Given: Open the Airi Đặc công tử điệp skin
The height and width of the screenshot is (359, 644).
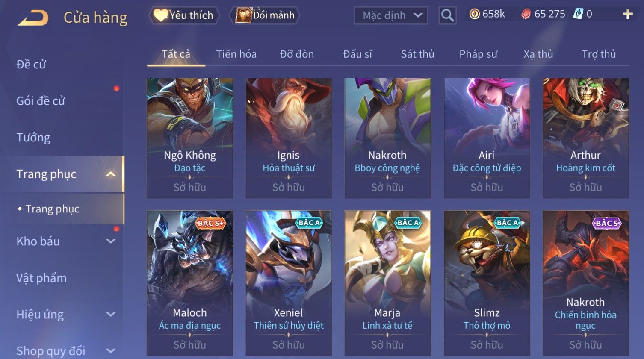Looking at the screenshot, I should [487, 138].
